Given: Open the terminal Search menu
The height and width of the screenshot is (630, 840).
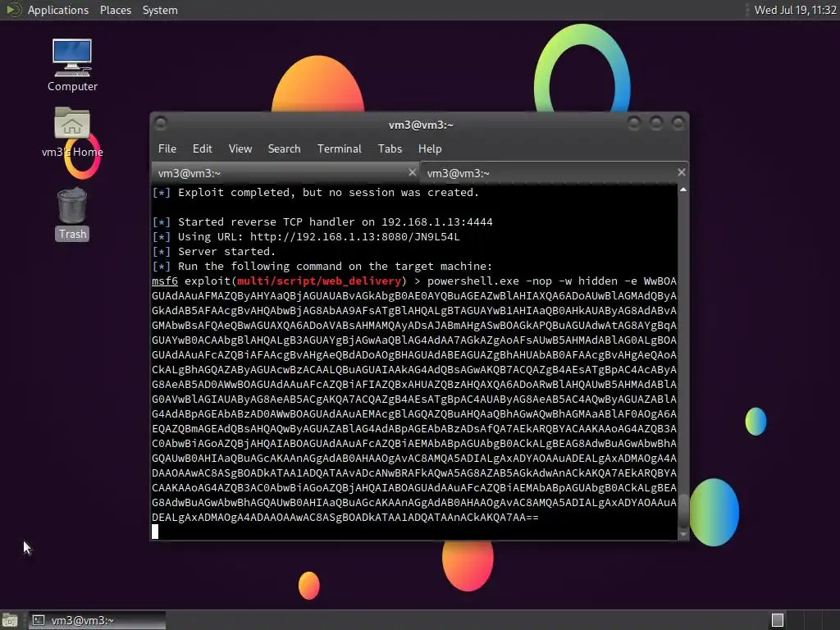Looking at the screenshot, I should (x=284, y=149).
